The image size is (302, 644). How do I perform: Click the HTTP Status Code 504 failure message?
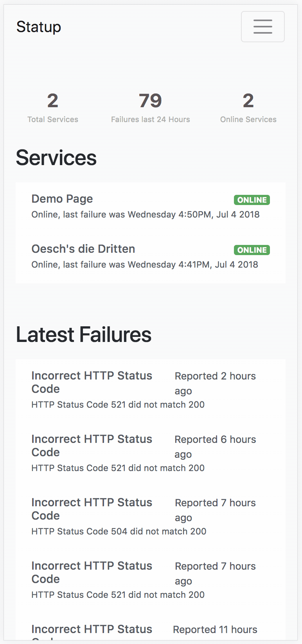tap(119, 531)
